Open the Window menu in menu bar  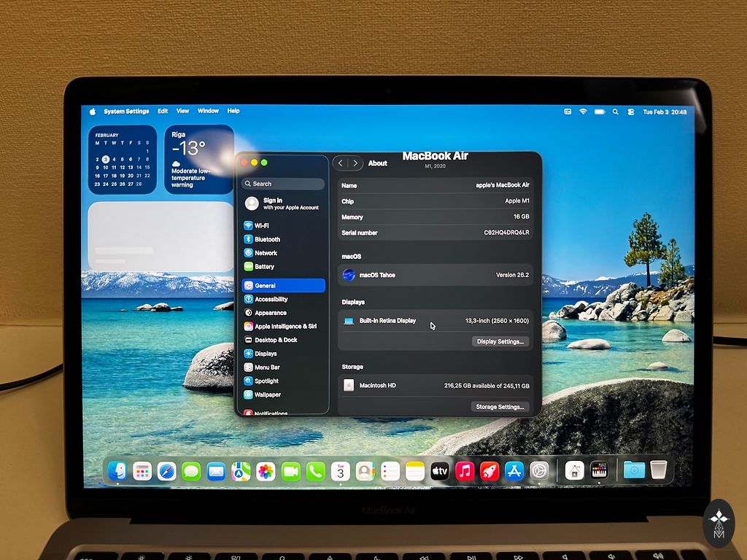pos(208,112)
